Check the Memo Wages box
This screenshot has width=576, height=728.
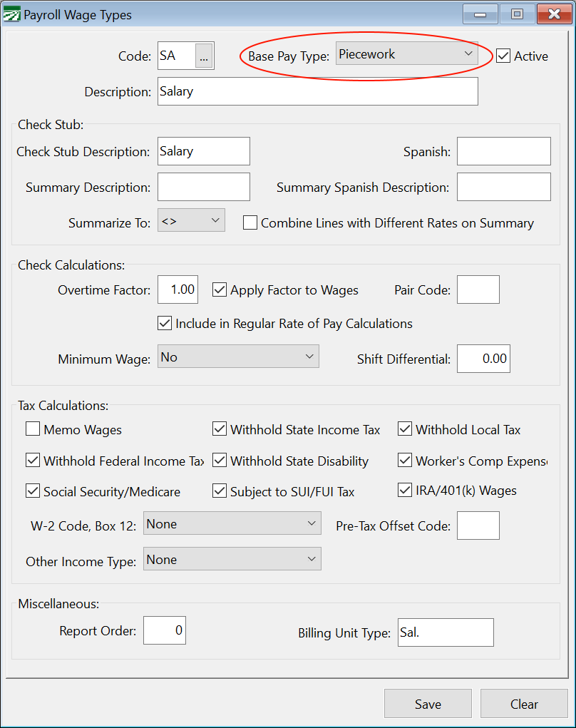coord(33,430)
